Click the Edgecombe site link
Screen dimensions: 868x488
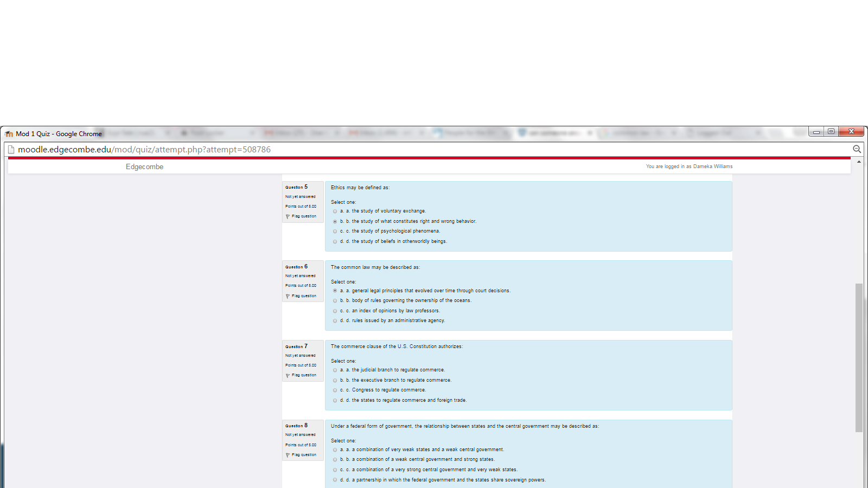click(x=144, y=167)
